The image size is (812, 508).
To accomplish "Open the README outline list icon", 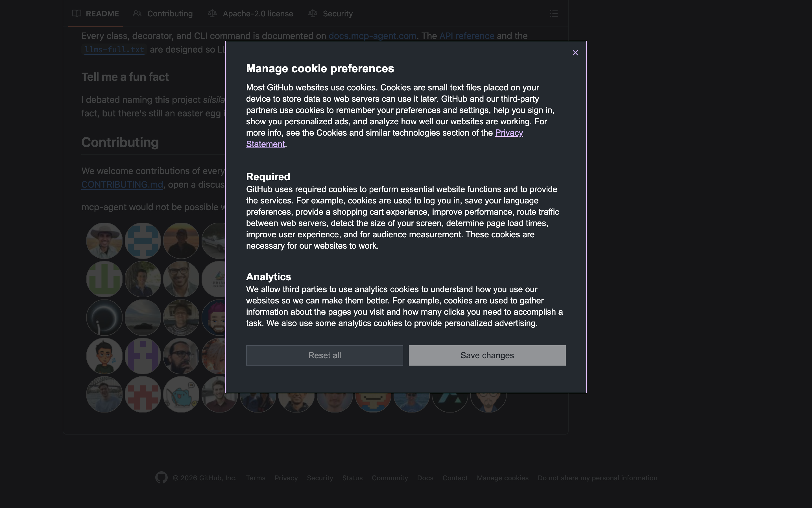I will (x=554, y=14).
